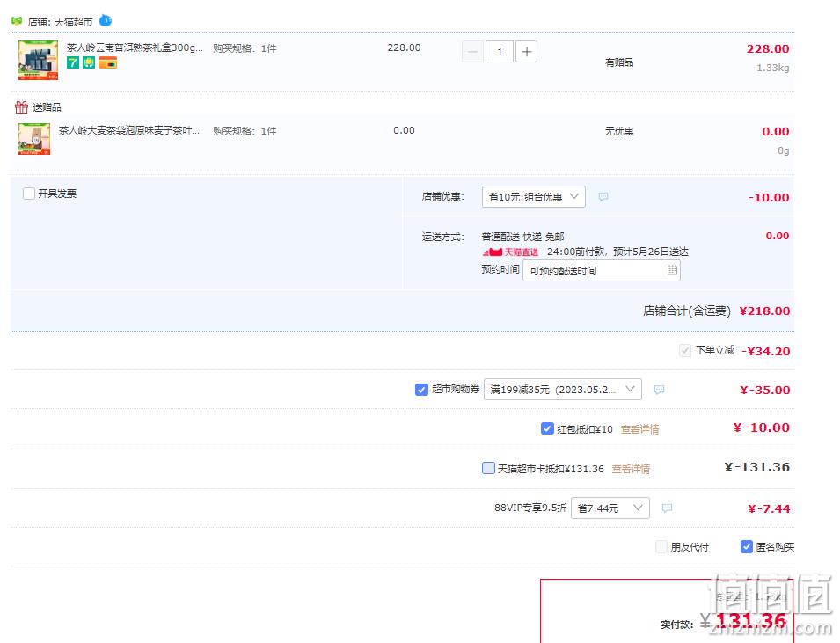Click the orange credit card badge icon
Image resolution: width=840 pixels, height=643 pixels.
[107, 62]
